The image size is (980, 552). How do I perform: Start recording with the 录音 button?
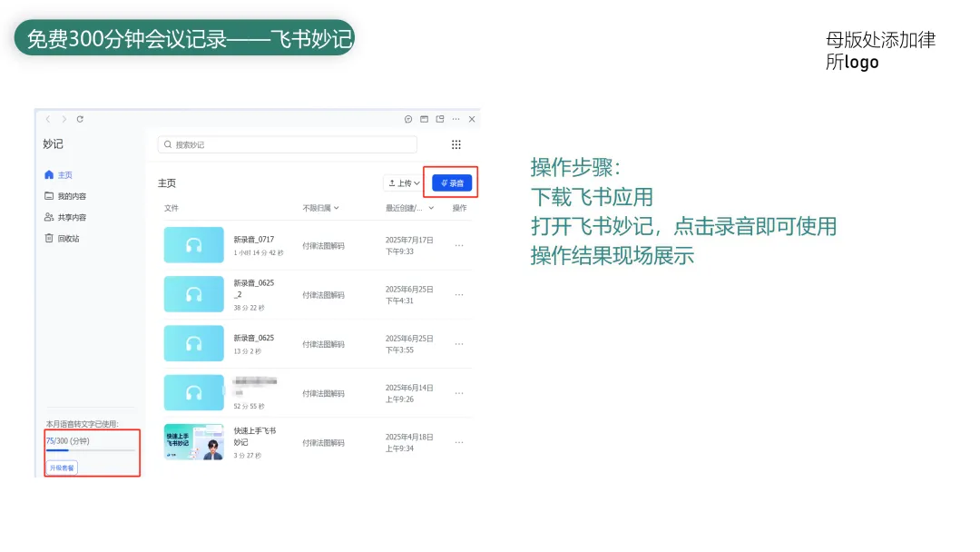tap(452, 183)
